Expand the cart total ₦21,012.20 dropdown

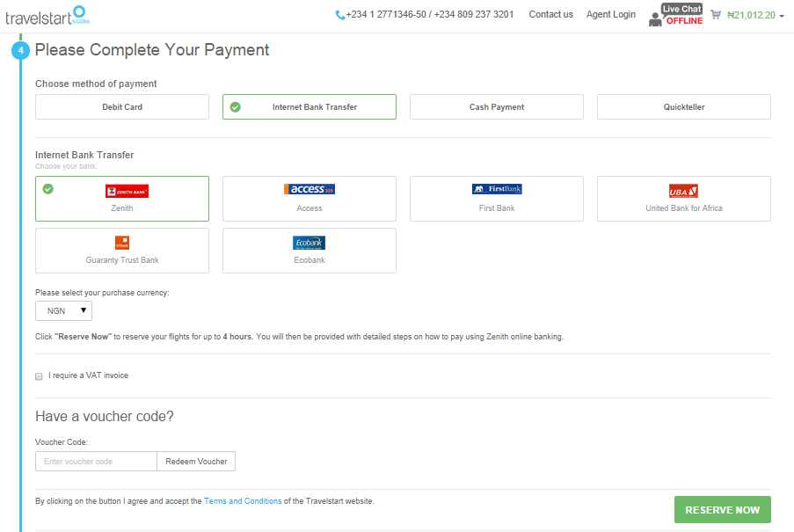[x=755, y=15]
